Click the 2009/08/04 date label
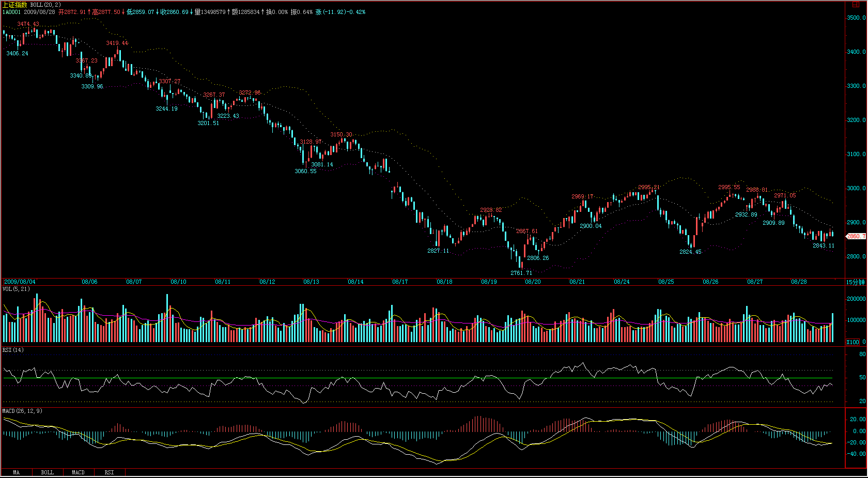 point(20,282)
